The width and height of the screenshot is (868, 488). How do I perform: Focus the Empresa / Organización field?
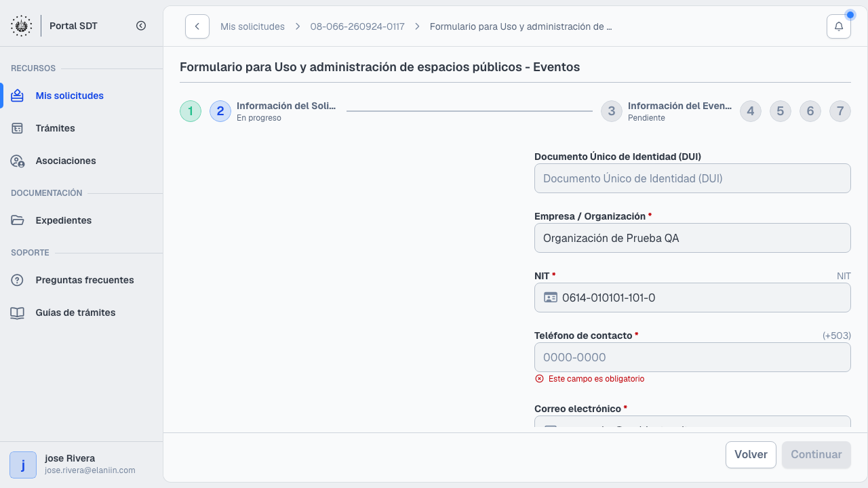pos(692,238)
